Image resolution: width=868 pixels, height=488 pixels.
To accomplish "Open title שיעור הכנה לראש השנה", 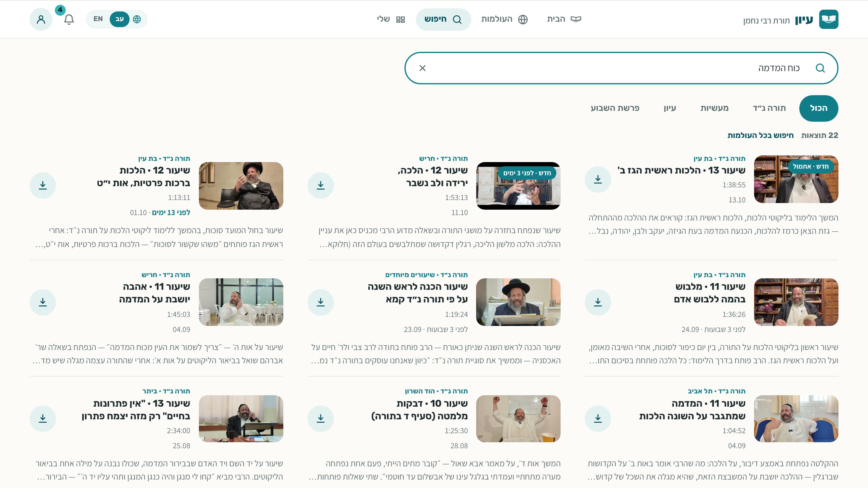I will (x=418, y=293).
